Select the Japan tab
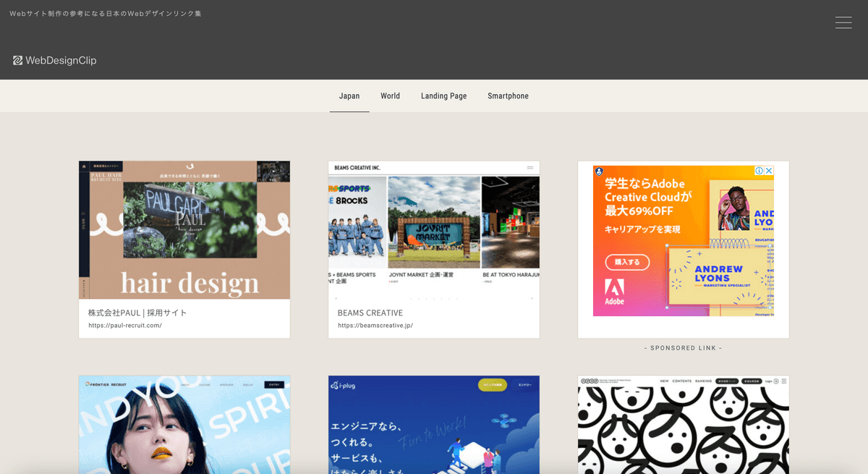The image size is (868, 474). (x=349, y=96)
